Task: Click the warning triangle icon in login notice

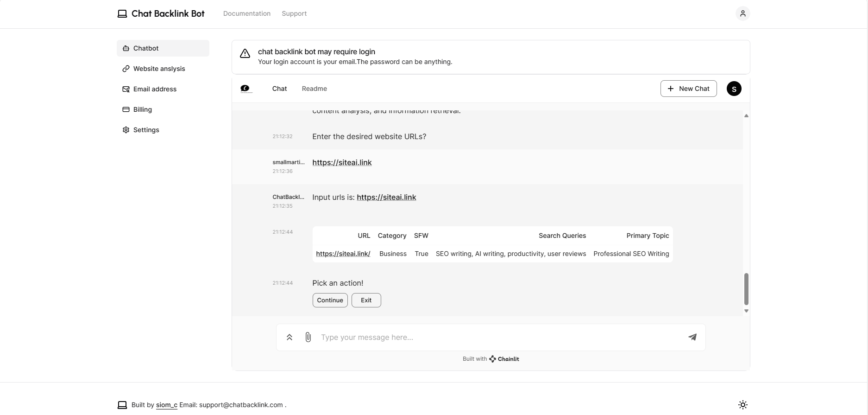Action: click(245, 54)
